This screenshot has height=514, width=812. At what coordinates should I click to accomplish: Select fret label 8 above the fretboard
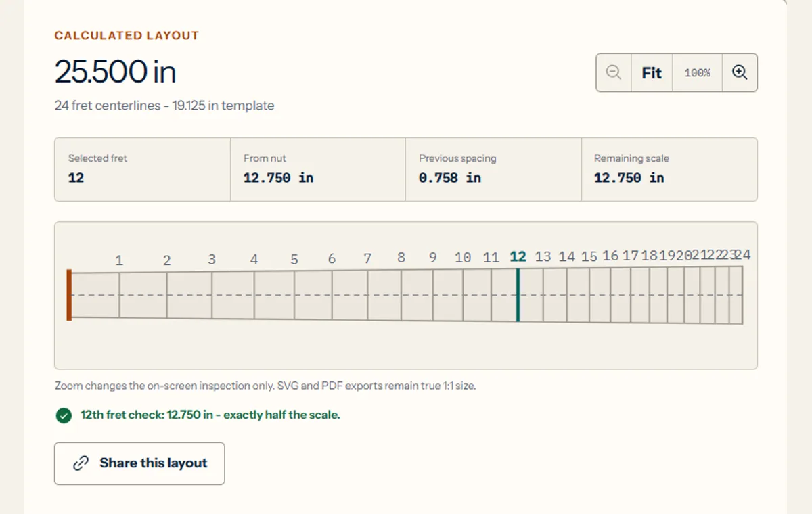tap(401, 258)
